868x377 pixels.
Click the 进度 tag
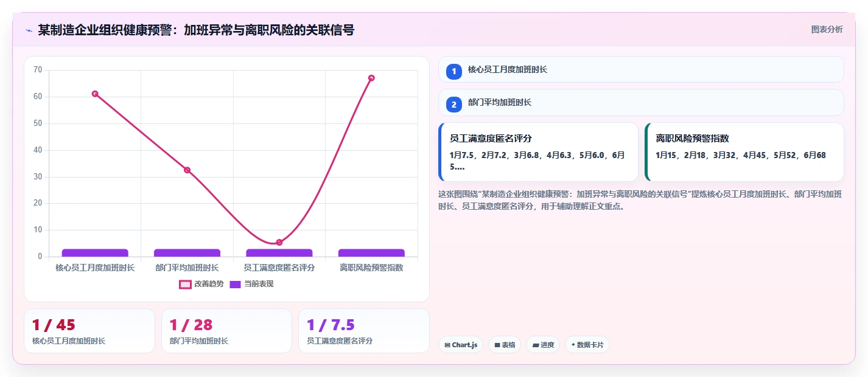click(543, 345)
